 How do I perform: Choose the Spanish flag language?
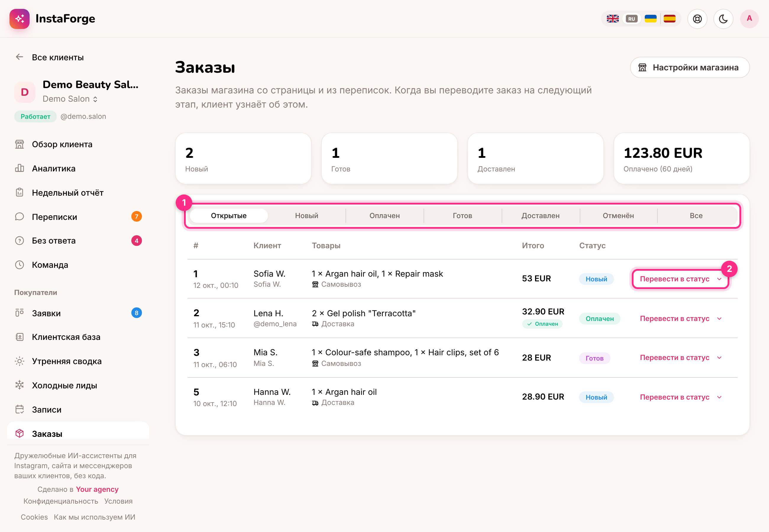tap(669, 19)
